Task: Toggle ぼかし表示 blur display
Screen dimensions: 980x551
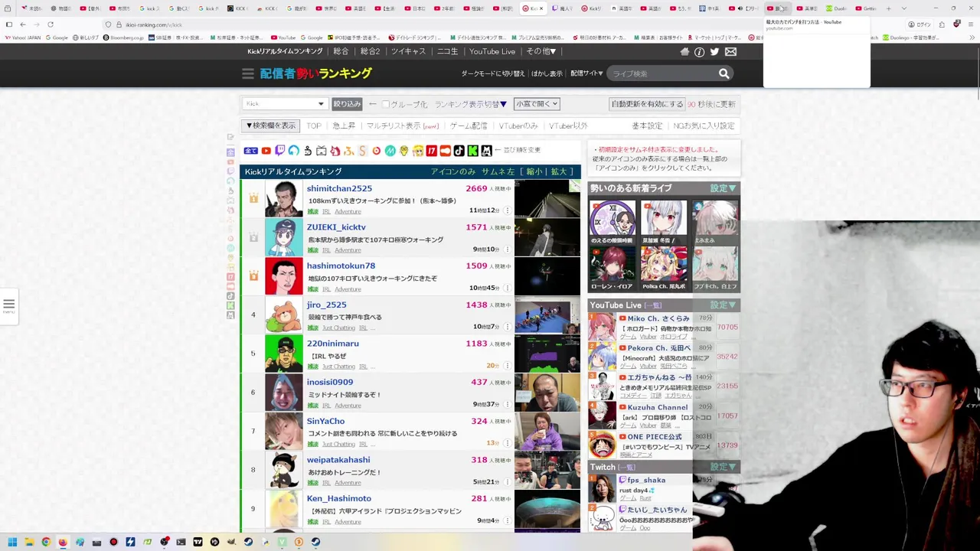Action: (547, 73)
